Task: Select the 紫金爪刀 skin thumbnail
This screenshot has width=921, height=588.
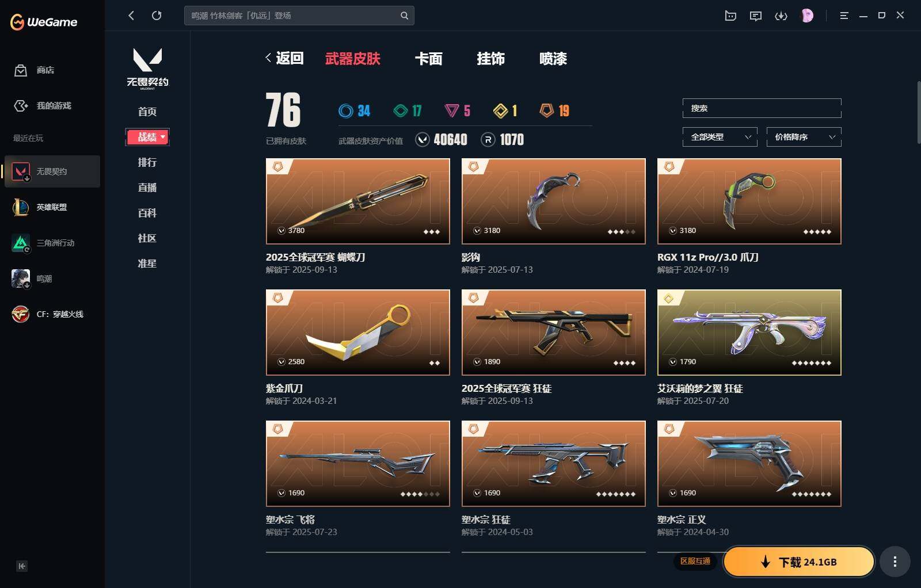Action: [358, 333]
